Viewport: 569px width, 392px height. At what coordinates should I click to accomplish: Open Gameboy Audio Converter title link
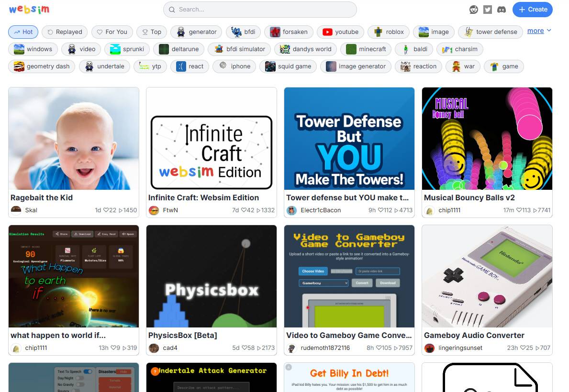[x=474, y=336]
